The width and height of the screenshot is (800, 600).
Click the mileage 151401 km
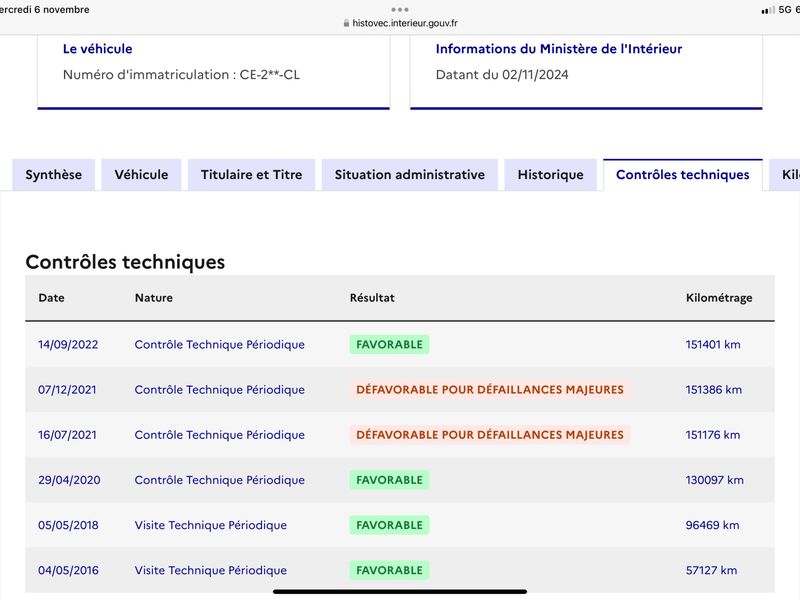coord(713,344)
